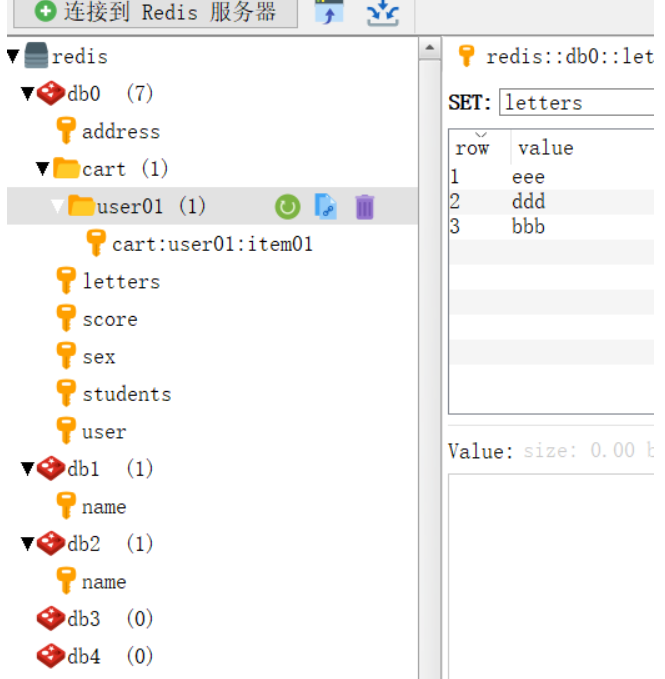665x679 pixels.
Task: Click the key icon beside db1 name
Action: (x=66, y=506)
